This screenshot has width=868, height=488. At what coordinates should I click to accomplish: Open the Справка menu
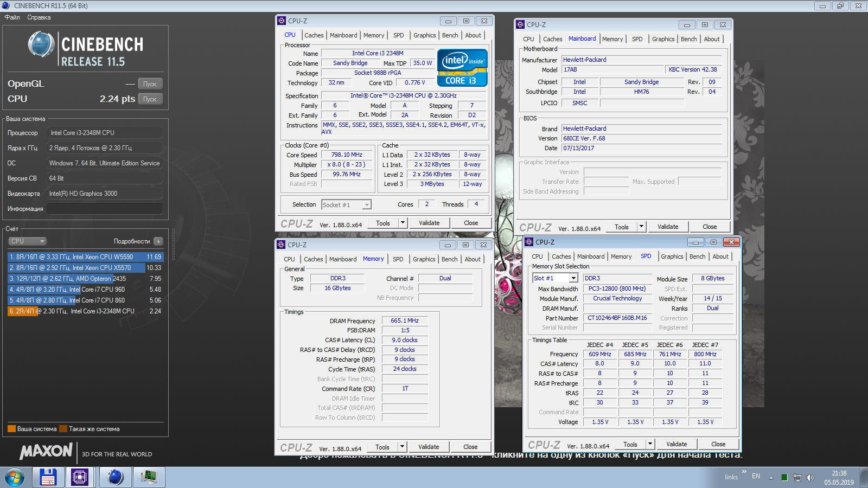point(39,17)
